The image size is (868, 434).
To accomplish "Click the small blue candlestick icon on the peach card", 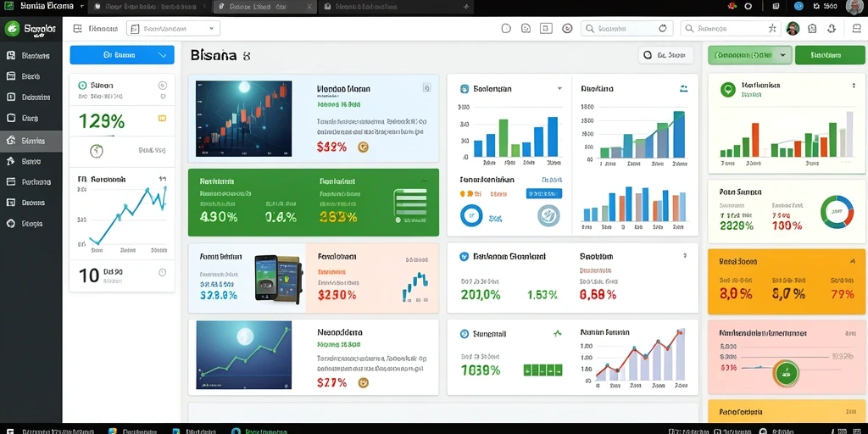I will click(415, 287).
